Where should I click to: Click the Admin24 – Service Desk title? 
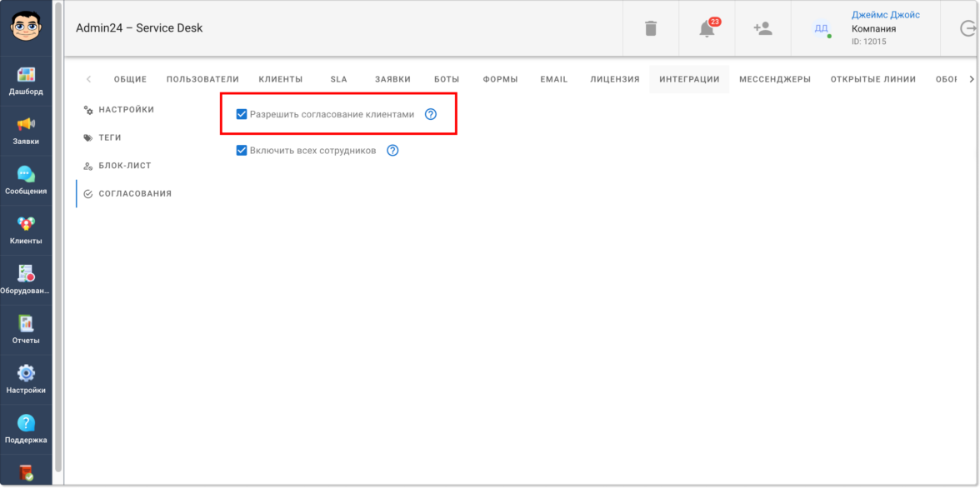tap(139, 28)
